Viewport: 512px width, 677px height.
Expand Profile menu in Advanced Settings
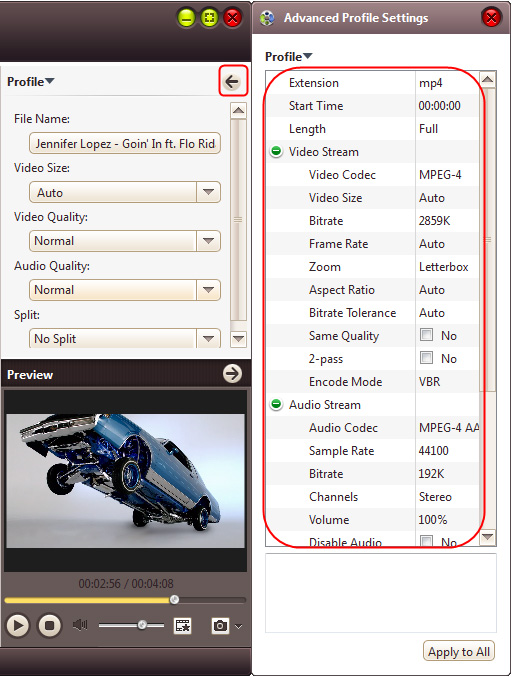(288, 57)
